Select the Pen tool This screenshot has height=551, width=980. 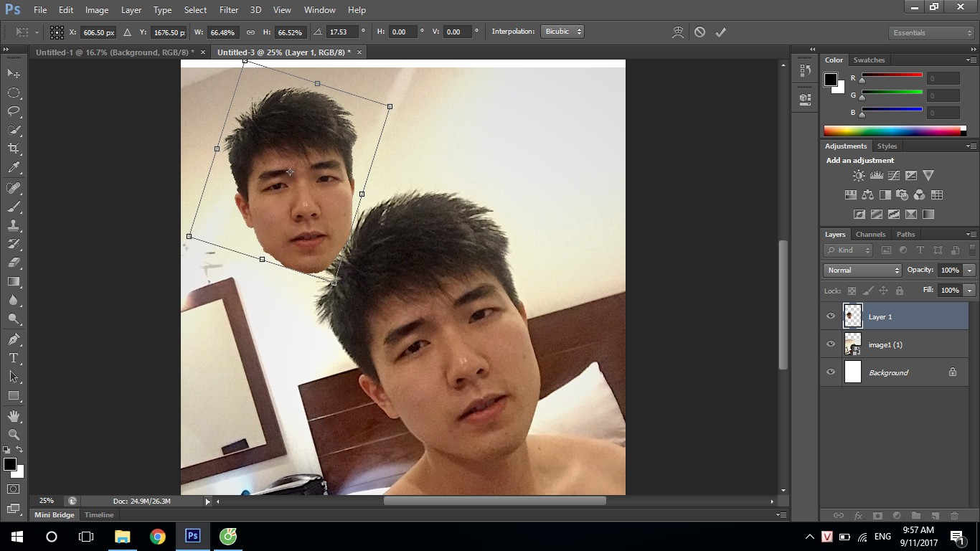(x=14, y=339)
